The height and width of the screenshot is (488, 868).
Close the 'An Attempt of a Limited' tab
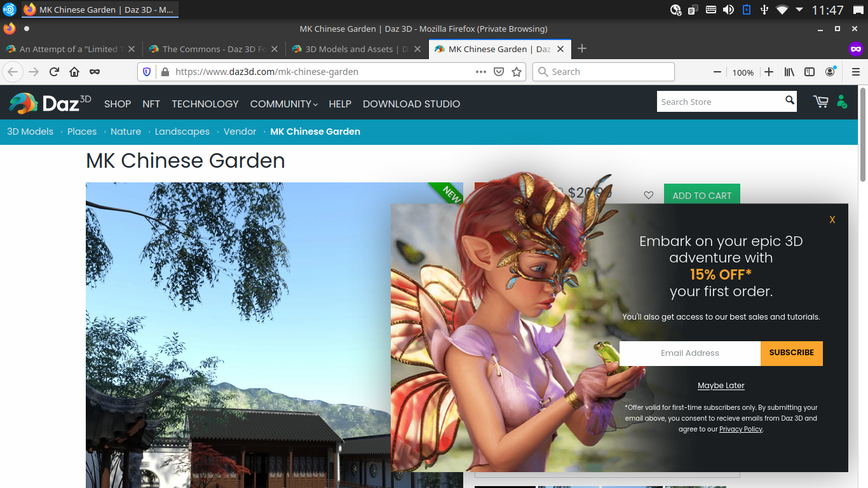132,49
